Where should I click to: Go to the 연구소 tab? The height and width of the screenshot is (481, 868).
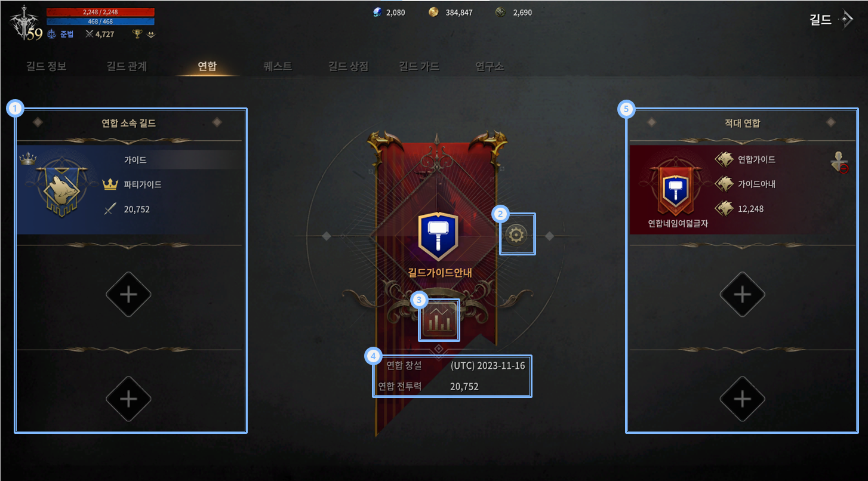[x=490, y=66]
